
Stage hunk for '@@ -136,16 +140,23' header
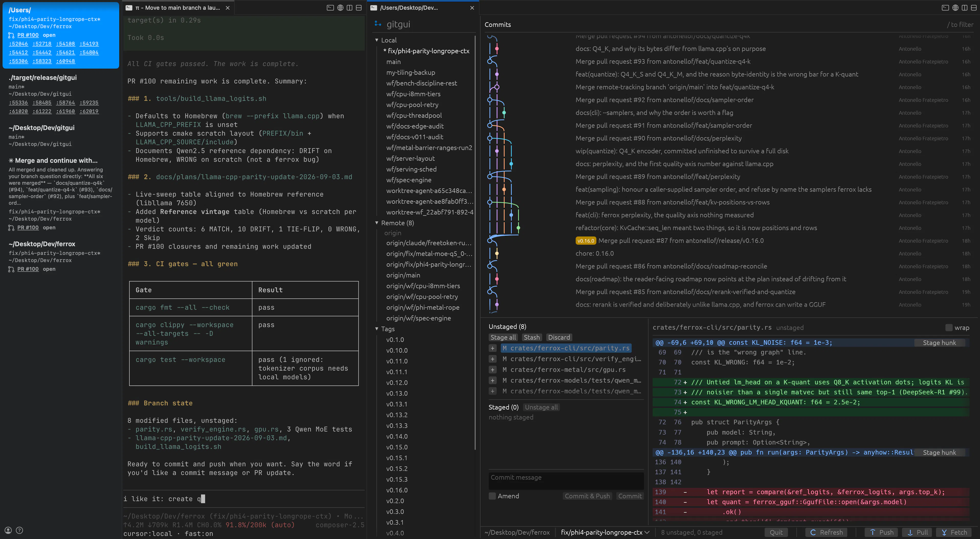(x=939, y=452)
